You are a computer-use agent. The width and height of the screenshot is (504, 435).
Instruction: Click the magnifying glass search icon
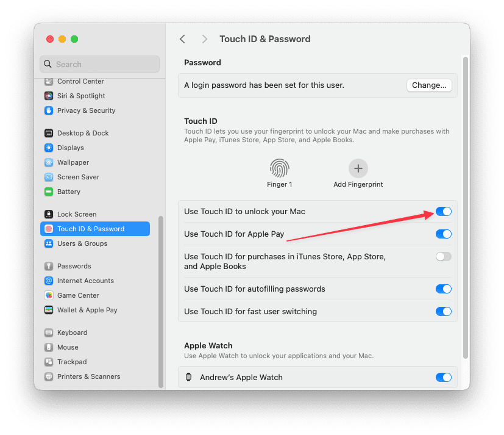pyautogui.click(x=48, y=64)
